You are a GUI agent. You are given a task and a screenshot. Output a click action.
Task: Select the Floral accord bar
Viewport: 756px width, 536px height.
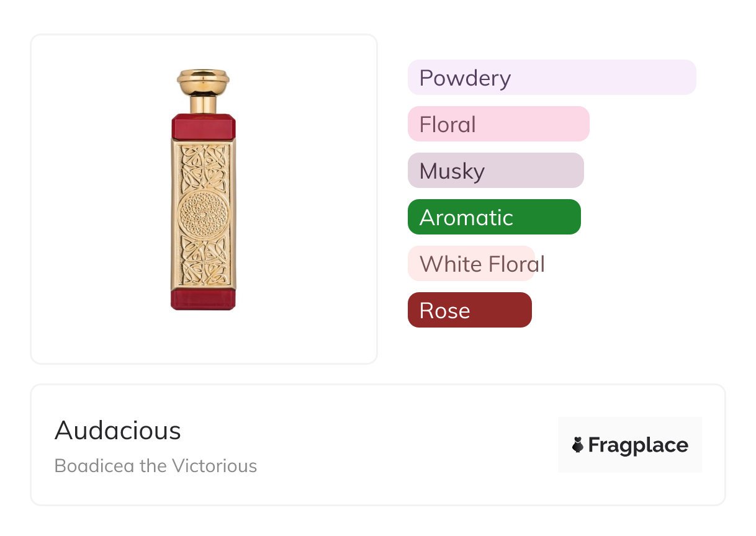498,124
